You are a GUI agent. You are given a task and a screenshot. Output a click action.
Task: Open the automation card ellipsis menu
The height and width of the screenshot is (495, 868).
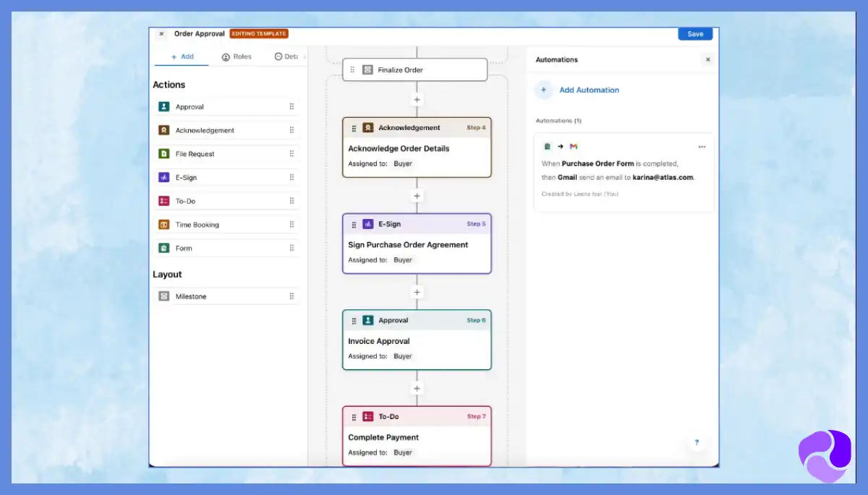click(x=702, y=146)
